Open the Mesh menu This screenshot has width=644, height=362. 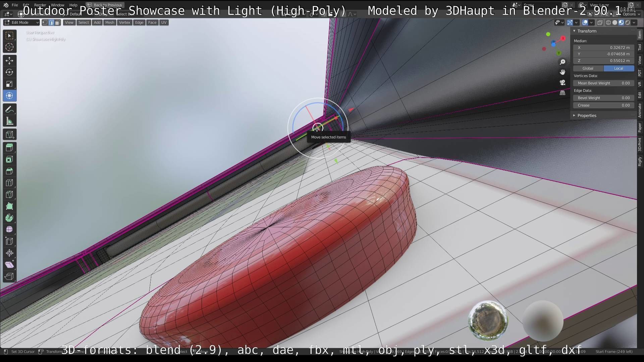(x=110, y=22)
